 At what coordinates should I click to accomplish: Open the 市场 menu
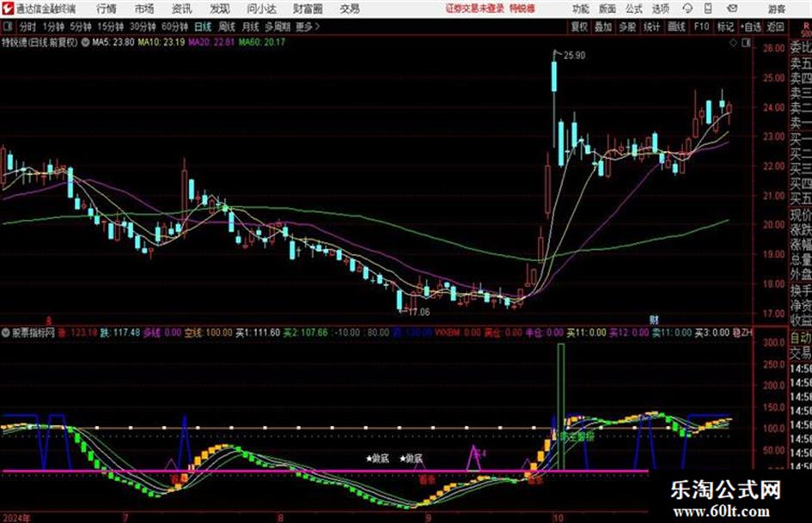click(x=144, y=9)
